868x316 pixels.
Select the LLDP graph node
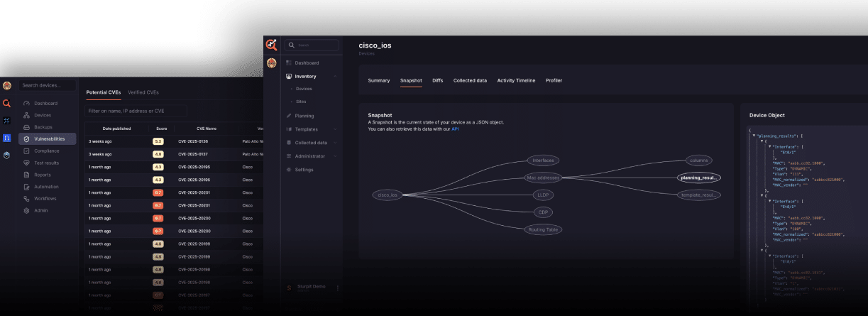tap(544, 195)
